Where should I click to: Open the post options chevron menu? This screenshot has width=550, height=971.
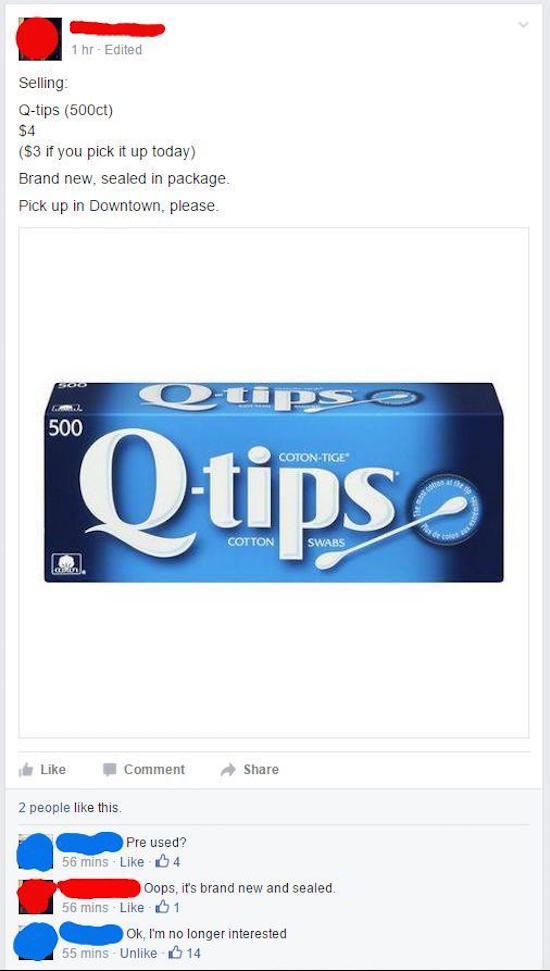tap(523, 25)
